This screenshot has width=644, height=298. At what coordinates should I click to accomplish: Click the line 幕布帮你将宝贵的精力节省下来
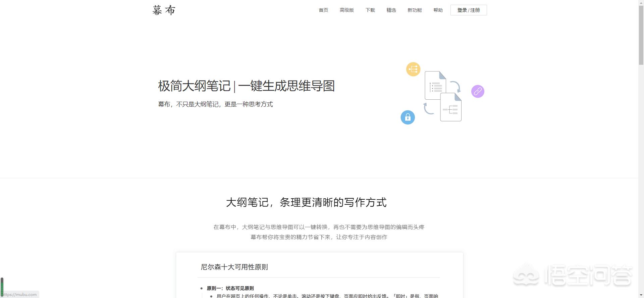(x=319, y=237)
